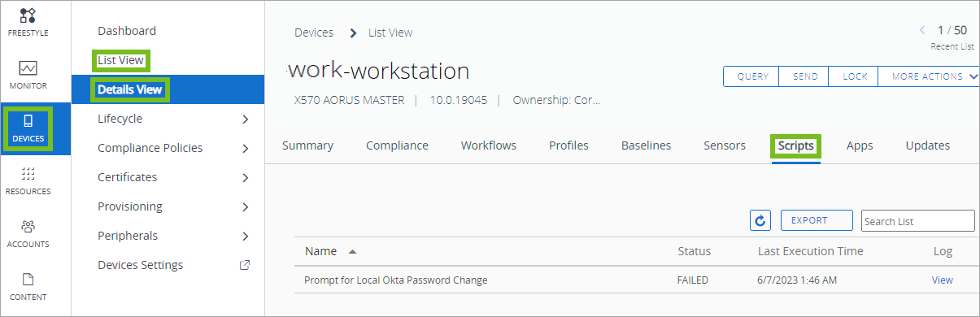
Task: Expand the Compliance Policies chevron
Action: (x=246, y=149)
